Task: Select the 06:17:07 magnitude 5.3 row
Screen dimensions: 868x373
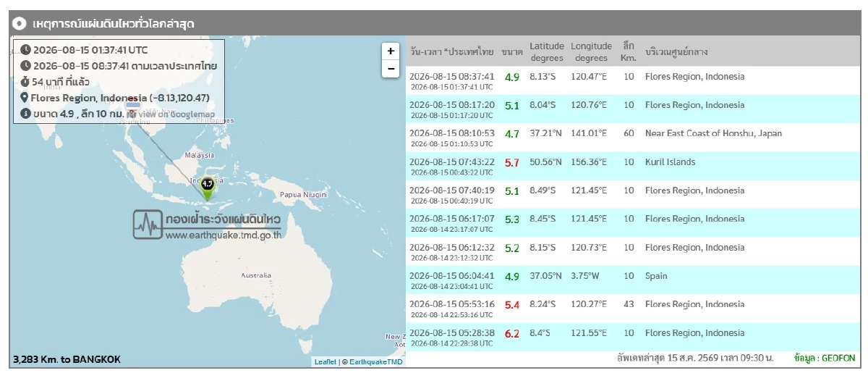Action: click(631, 223)
